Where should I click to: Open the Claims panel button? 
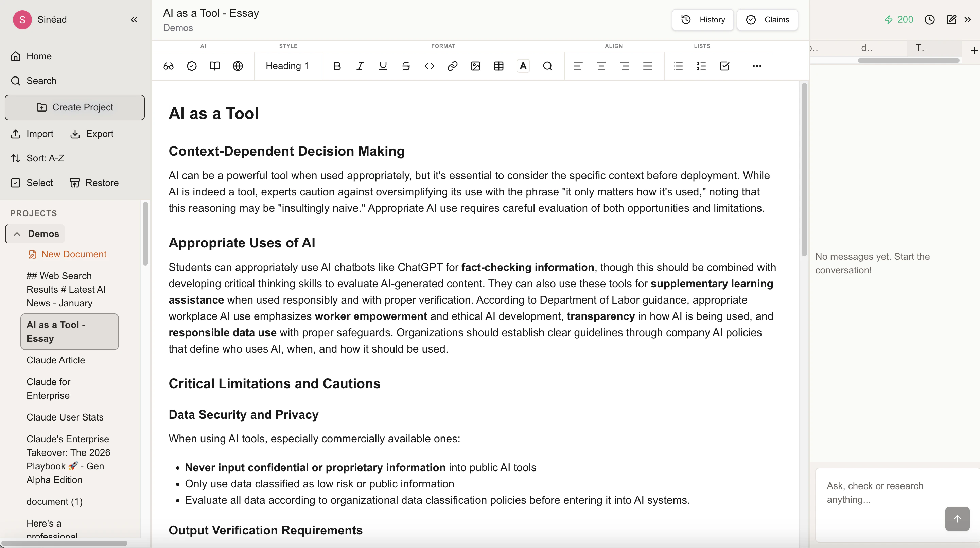click(767, 20)
